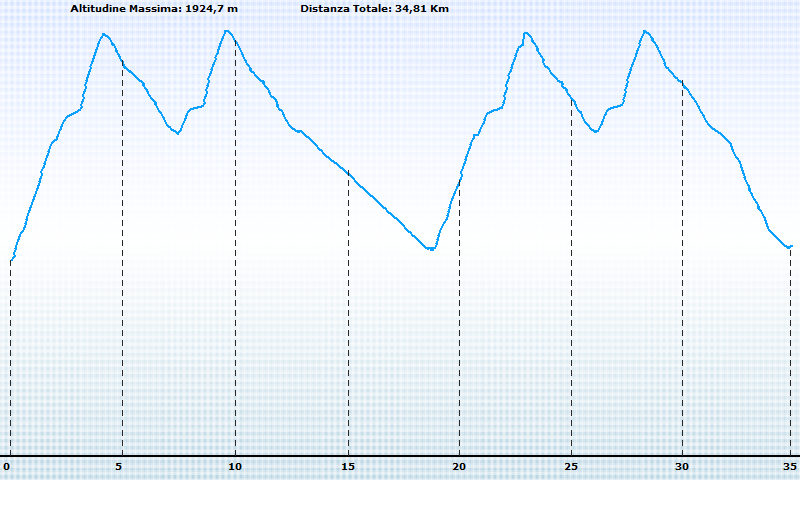Click the 20 km axis label
The height and width of the screenshot is (514, 800).
459,467
